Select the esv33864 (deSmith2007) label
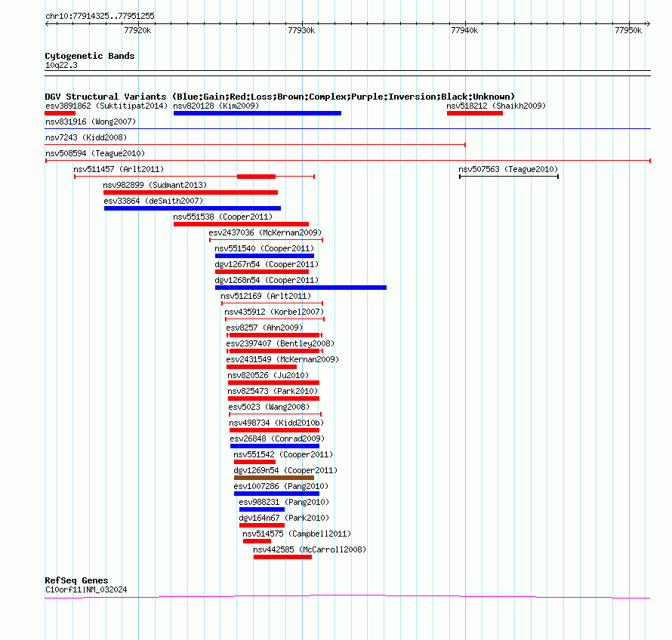 coord(153,201)
